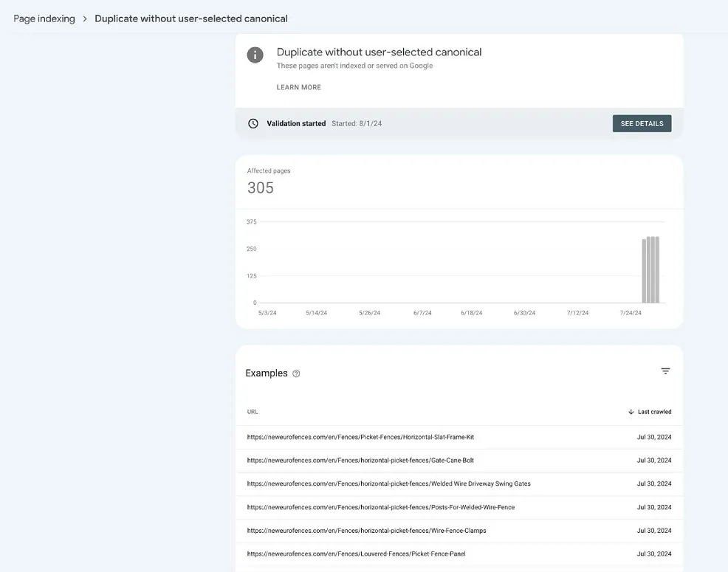This screenshot has height=572, width=728.
Task: Click the Affected pages count 305
Action: pyautogui.click(x=261, y=188)
